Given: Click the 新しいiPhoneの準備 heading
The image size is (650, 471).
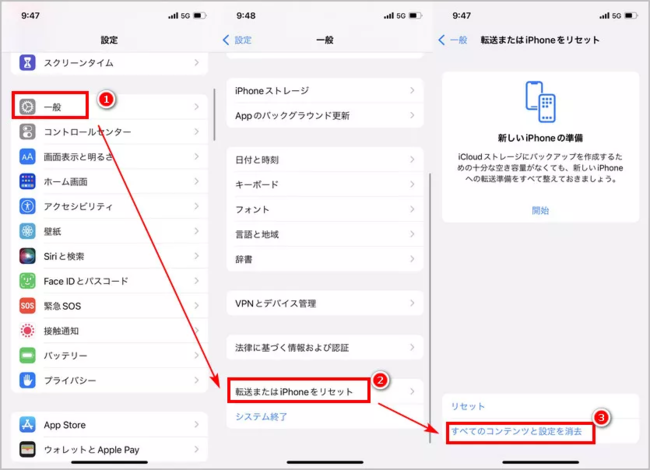Looking at the screenshot, I should [x=540, y=138].
